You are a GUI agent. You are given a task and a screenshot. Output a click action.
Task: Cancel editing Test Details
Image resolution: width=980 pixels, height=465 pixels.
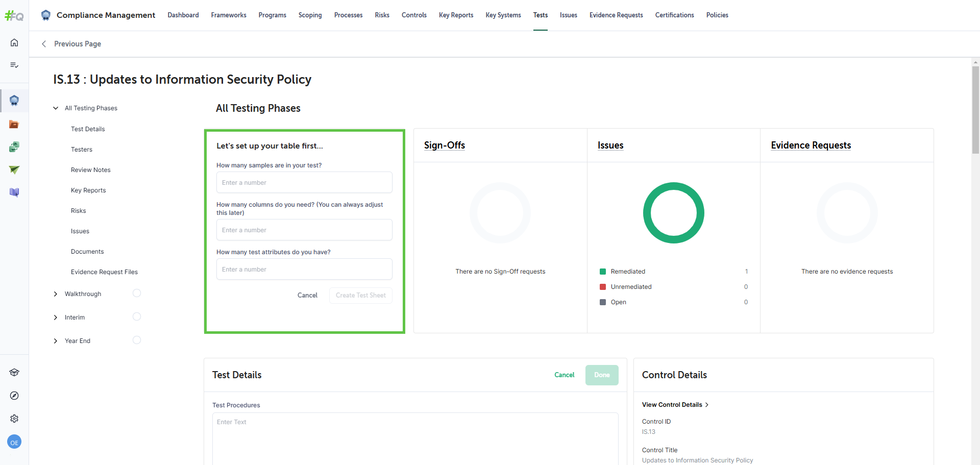pyautogui.click(x=565, y=375)
